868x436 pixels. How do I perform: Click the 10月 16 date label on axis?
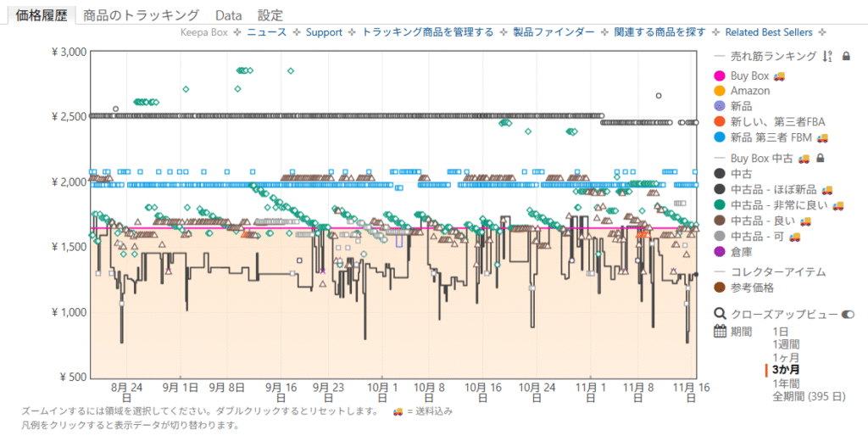(x=482, y=392)
